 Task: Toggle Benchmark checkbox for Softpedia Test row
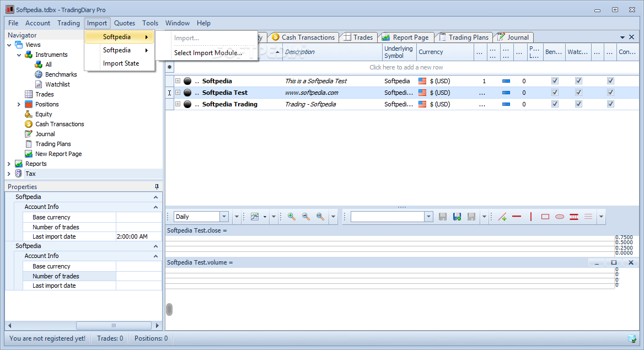[x=555, y=93]
